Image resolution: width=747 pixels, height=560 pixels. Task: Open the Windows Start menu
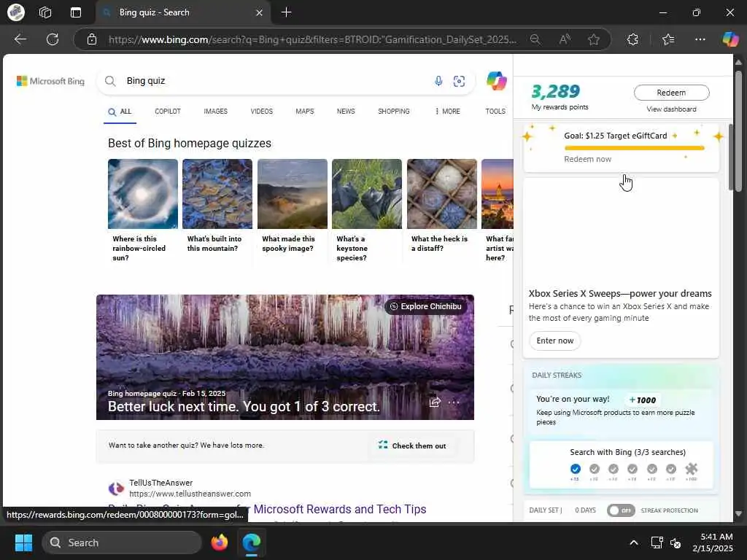(x=23, y=542)
